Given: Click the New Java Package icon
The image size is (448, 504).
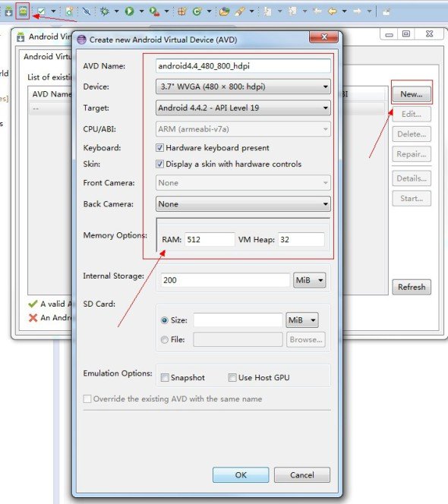Looking at the screenshot, I should pos(182,11).
